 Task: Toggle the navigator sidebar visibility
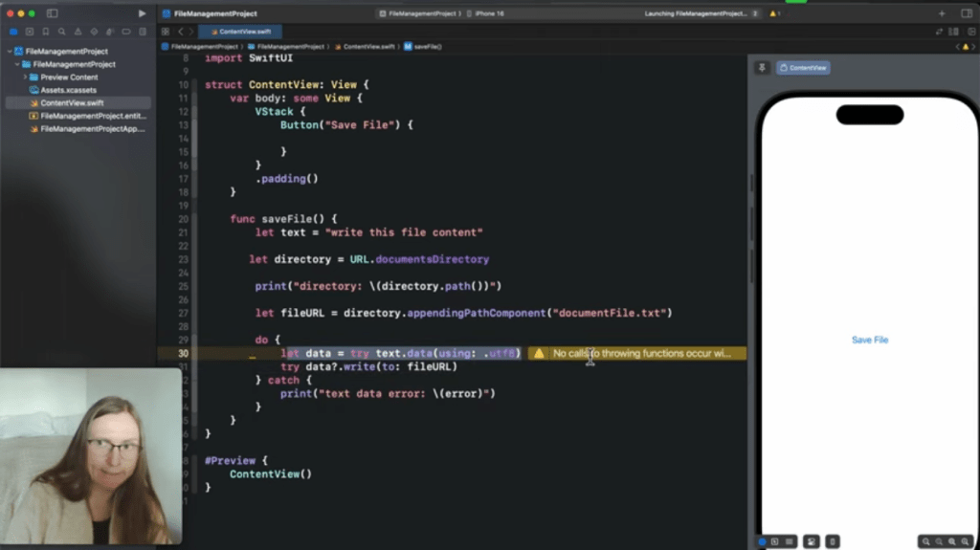(x=52, y=13)
